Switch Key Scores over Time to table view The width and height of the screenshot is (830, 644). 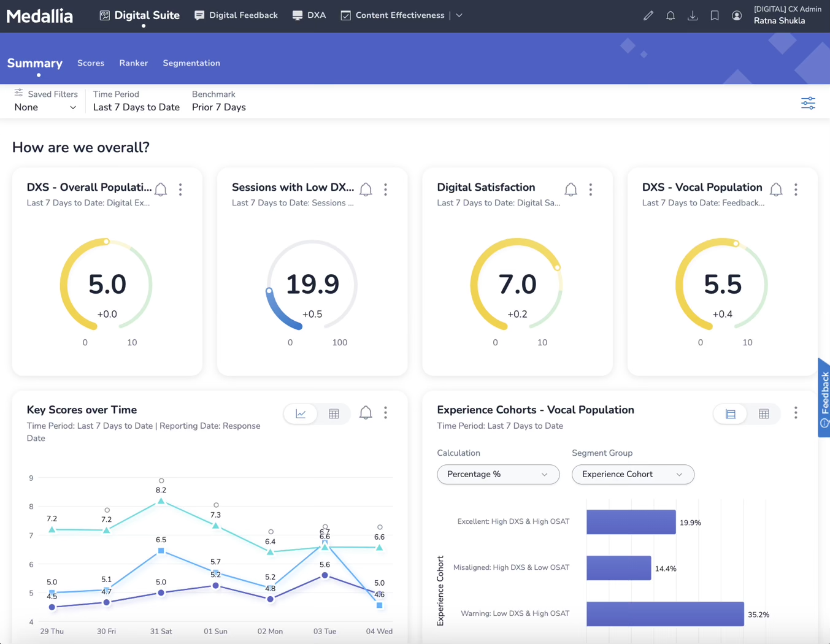pos(334,414)
